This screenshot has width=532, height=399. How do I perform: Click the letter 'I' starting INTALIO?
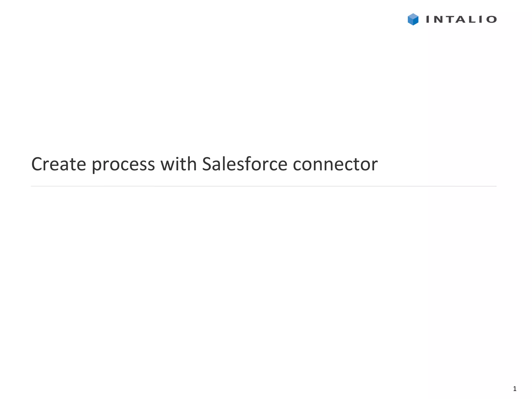(428, 19)
